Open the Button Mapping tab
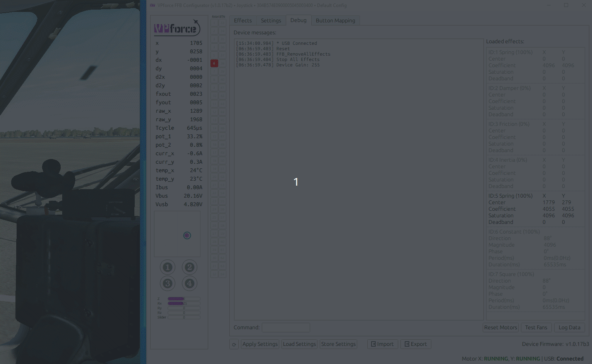The image size is (592, 364). click(335, 20)
